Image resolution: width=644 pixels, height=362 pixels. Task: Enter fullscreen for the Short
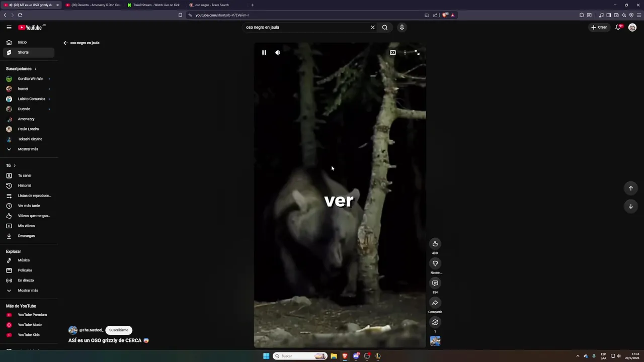point(417,52)
